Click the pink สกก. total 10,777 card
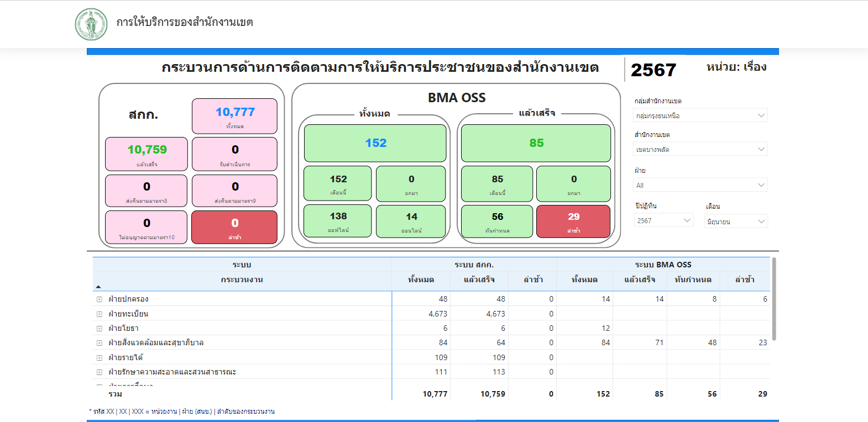This screenshot has width=868, height=422. pyautogui.click(x=234, y=116)
